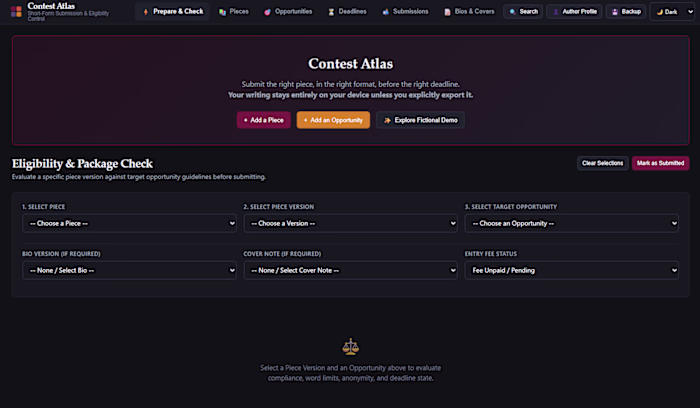
Task: Open the Entry Fee Status dropdown
Action: (571, 270)
